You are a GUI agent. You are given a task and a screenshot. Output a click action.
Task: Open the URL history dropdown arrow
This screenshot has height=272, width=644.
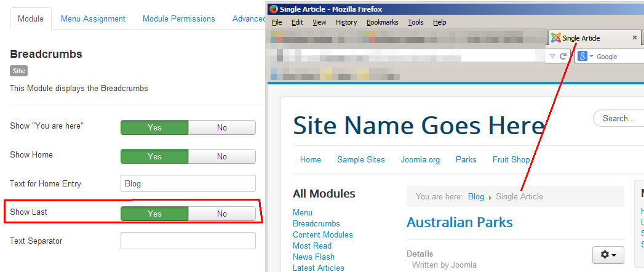click(x=552, y=57)
